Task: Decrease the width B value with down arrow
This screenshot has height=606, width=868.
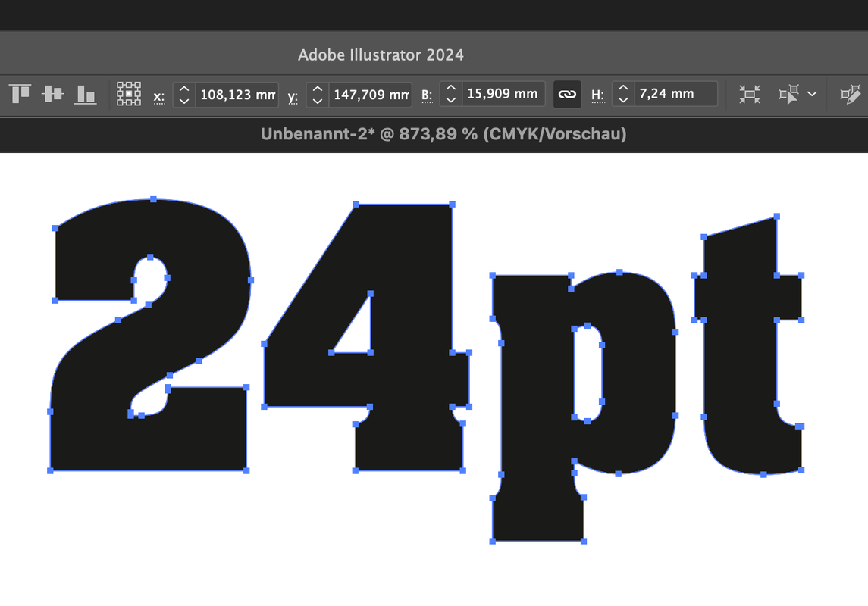Action: pos(451,100)
